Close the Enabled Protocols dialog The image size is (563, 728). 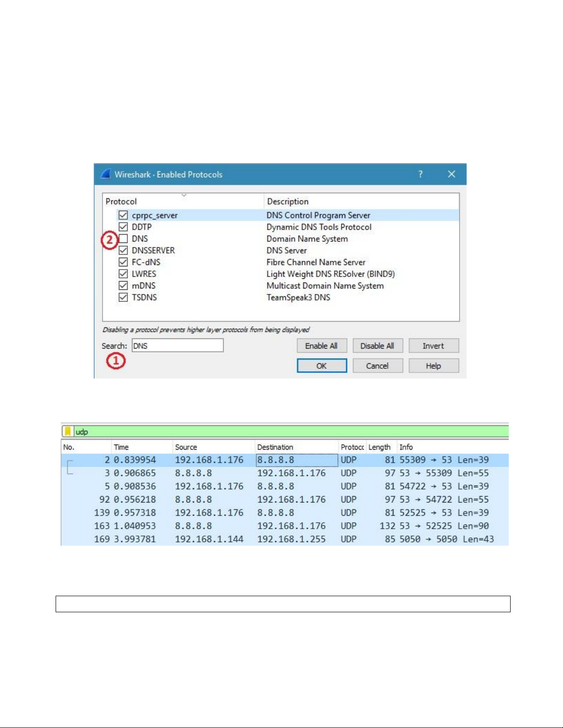tap(451, 174)
